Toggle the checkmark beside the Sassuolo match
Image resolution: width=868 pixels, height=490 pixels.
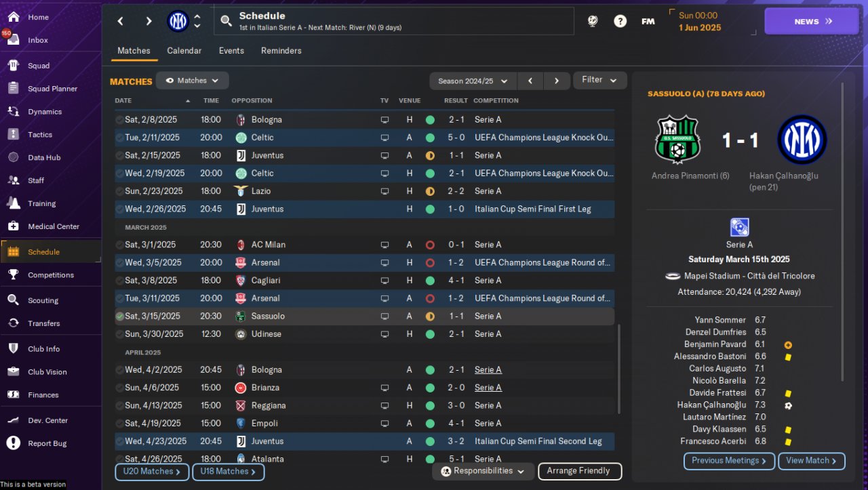(119, 317)
